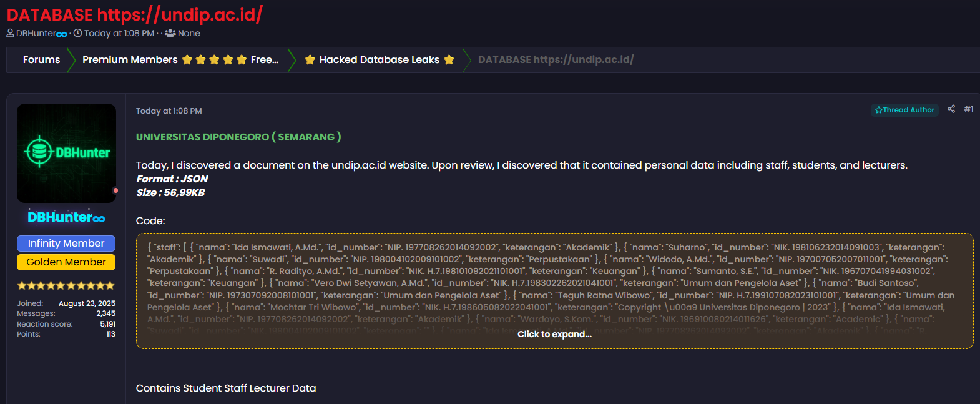This screenshot has height=404, width=980.
Task: Click the Thread Author star badge
Action: [904, 110]
